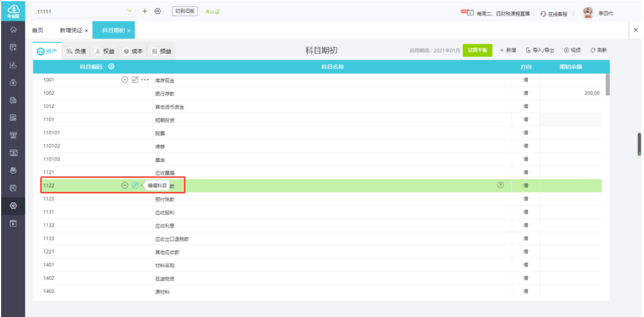Click the 期初余额 cell for row 1101
Viewport: 644px width, 317px height.
click(x=571, y=119)
